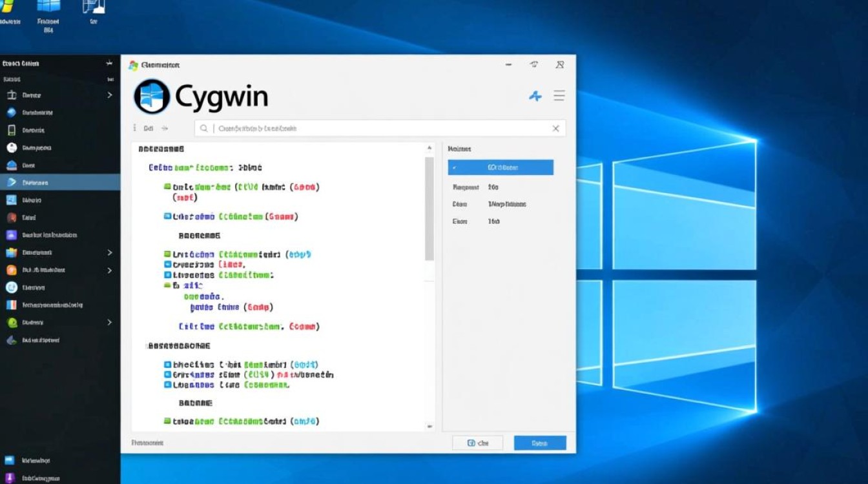
Task: Click the package list vertical scrollbar thumb
Action: tap(429, 207)
